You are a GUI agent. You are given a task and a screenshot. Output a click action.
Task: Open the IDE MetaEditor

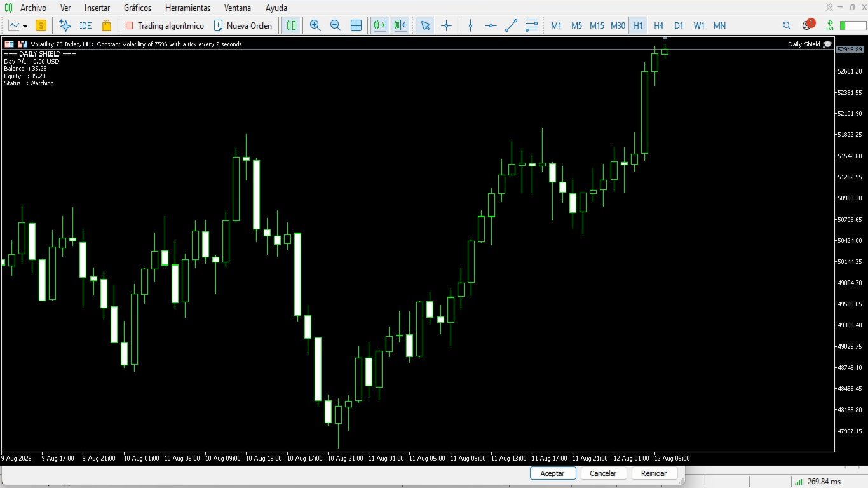coord(85,25)
